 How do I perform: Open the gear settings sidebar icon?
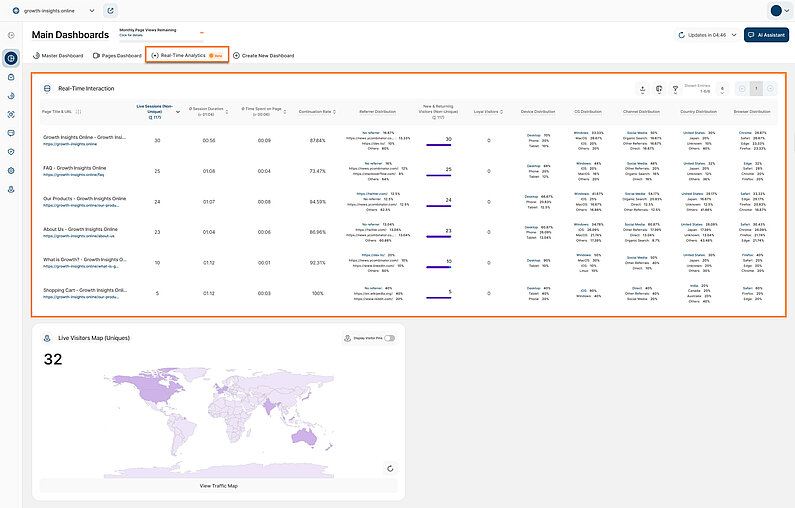pos(11,171)
